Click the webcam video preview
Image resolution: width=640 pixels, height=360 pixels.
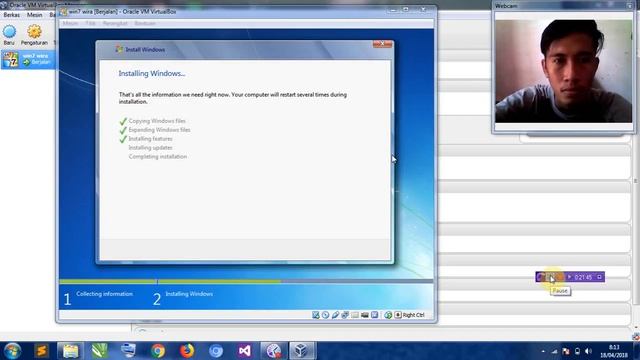(563, 71)
